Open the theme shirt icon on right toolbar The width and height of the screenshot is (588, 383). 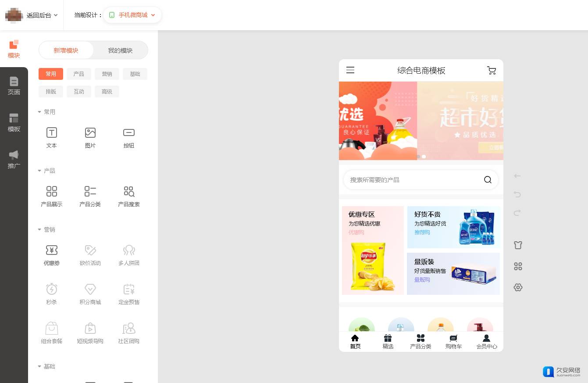518,245
